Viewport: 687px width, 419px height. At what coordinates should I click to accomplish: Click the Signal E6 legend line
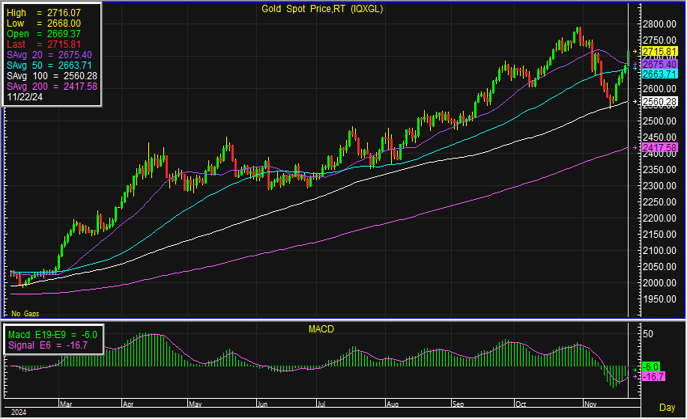48,345
